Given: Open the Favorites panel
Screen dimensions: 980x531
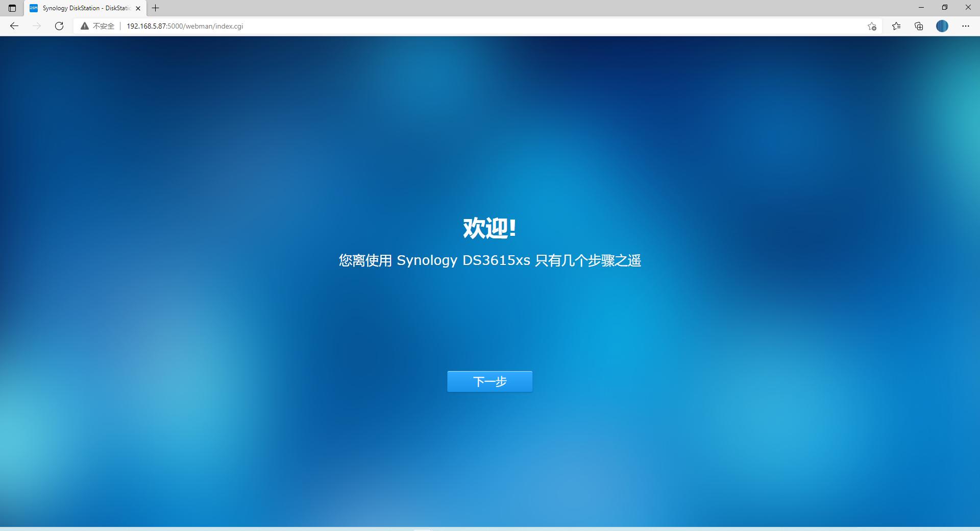Looking at the screenshot, I should (x=896, y=26).
